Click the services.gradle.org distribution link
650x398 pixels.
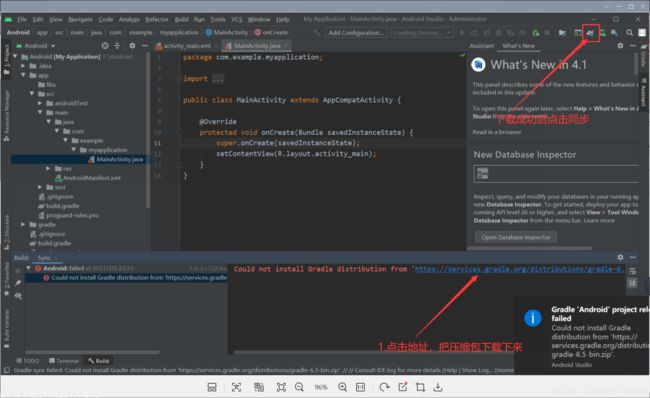point(519,269)
